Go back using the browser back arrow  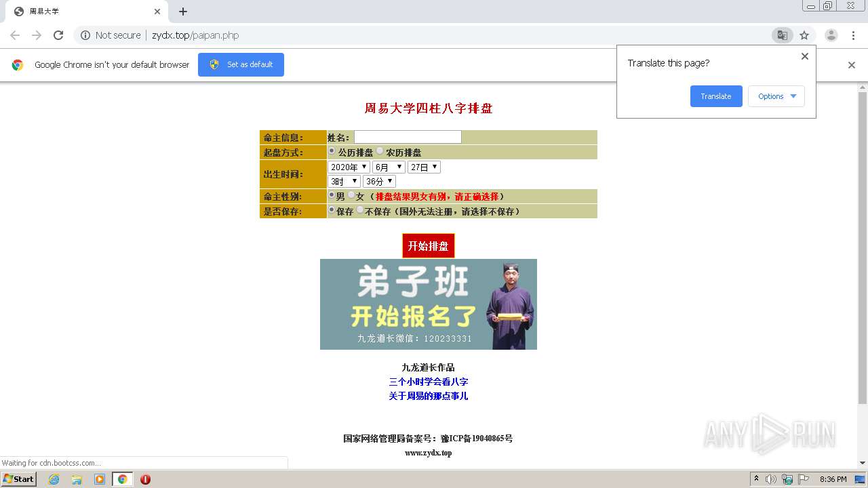tap(15, 35)
